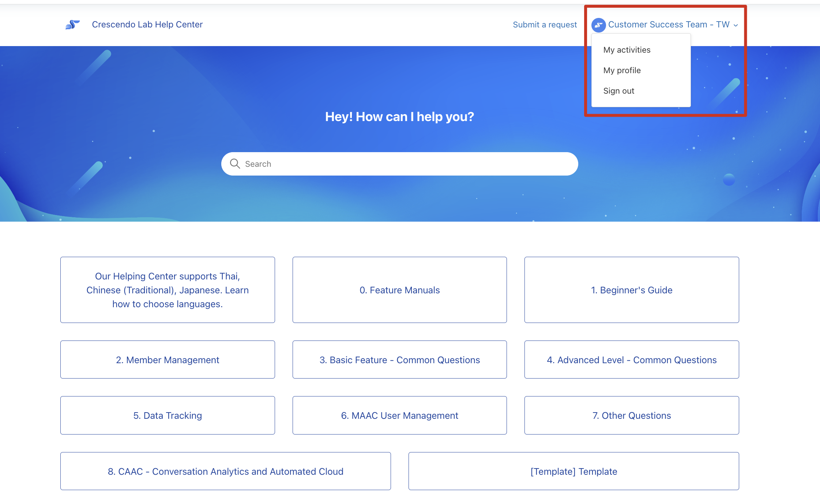Go to Crescendo Lab Help Center home
This screenshot has height=504, width=820.
147,25
